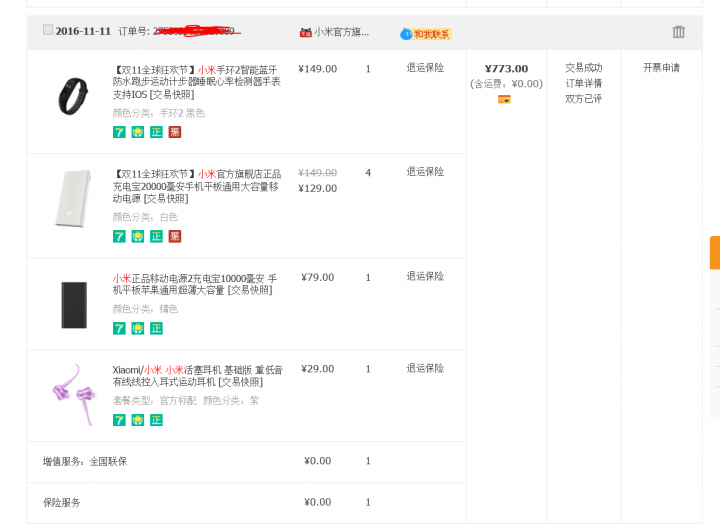Click the discounted price ¥129.00
This screenshot has width=720, height=530.
coord(317,188)
